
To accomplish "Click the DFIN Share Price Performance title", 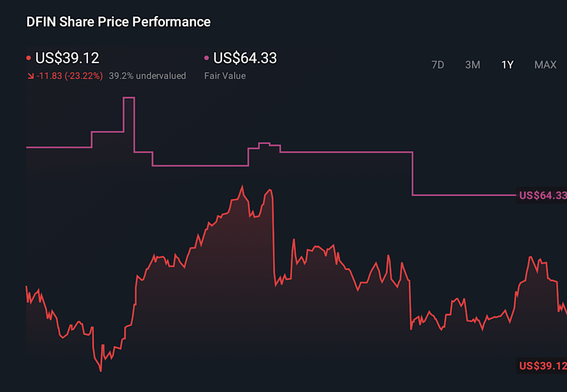I will [118, 22].
